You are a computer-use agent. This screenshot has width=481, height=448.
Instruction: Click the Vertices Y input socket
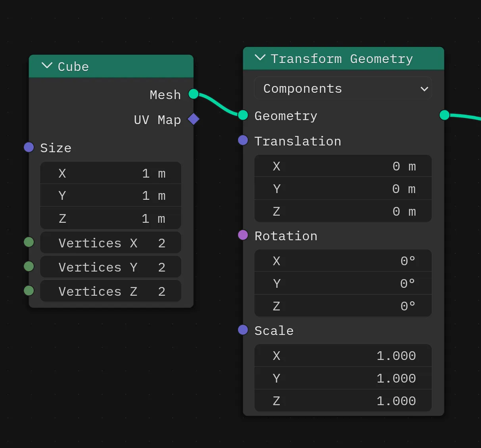click(x=29, y=266)
